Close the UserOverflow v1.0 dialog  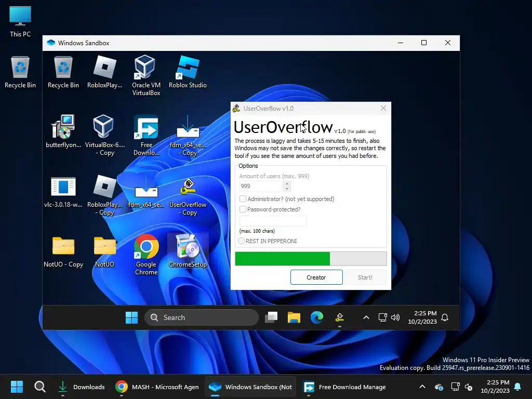383,108
